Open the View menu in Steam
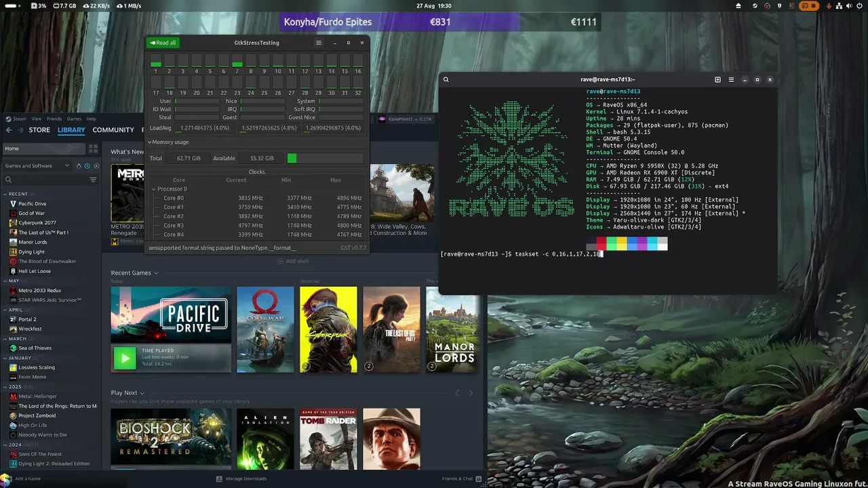The height and width of the screenshot is (488, 868). click(37, 119)
